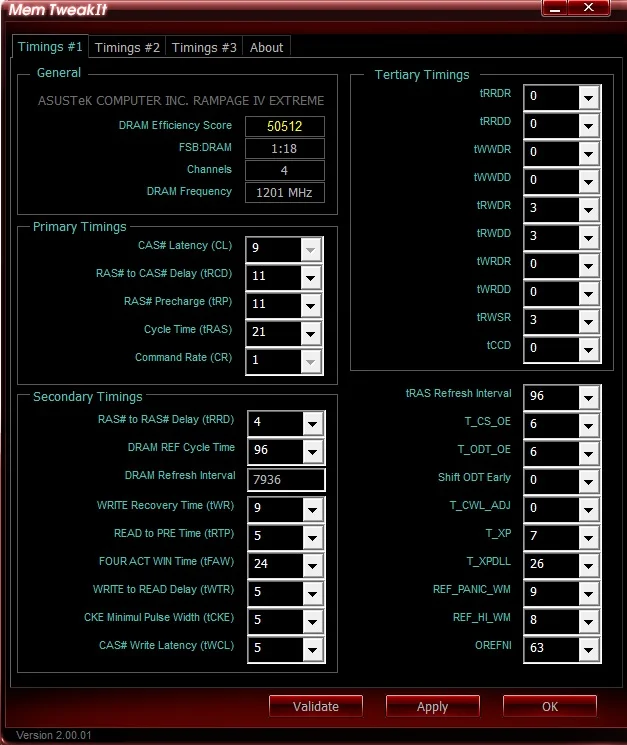Viewport: 627px width, 745px height.
Task: Close the Mem TweakIt window
Action: (x=589, y=8)
